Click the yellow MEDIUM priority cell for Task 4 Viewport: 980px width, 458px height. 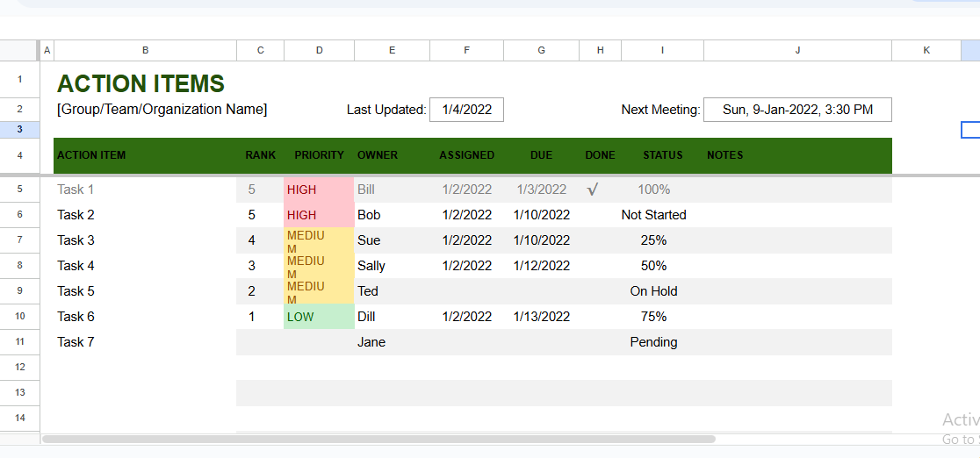point(319,266)
